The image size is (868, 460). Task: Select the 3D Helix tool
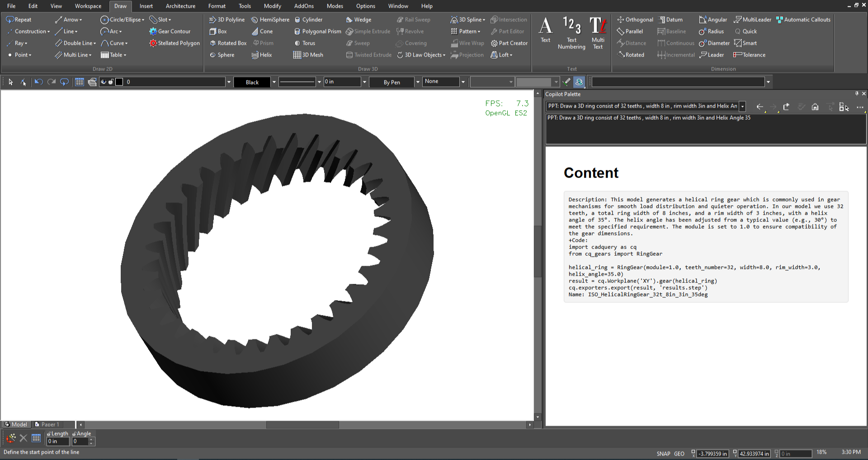[x=262, y=55]
